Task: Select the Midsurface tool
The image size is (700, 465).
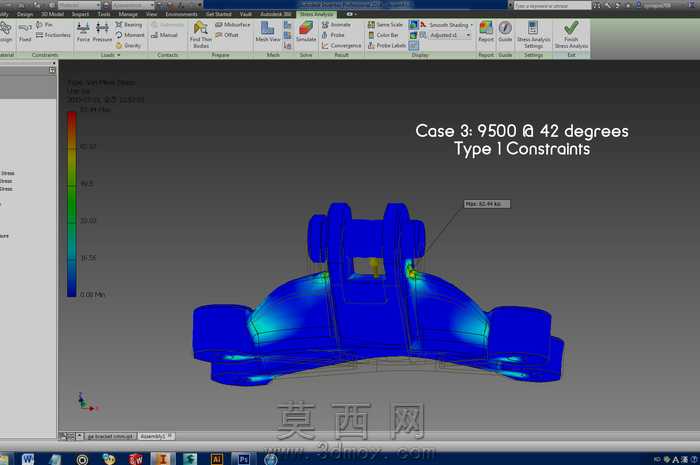Action: (233, 25)
